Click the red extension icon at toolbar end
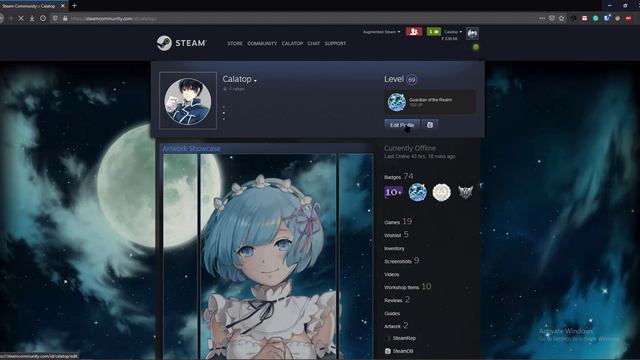The width and height of the screenshot is (640, 360). click(629, 18)
